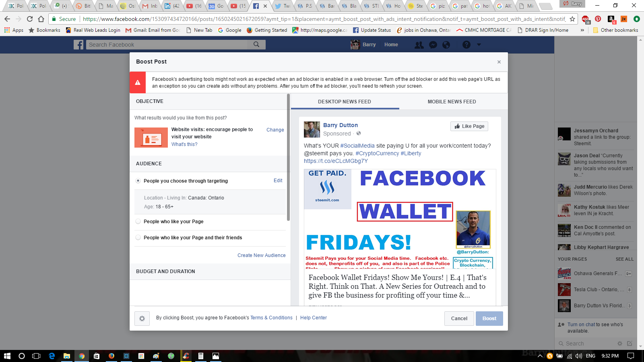Image resolution: width=644 pixels, height=362 pixels.
Task: Click the boost options panel scrollbar
Action: pos(288,157)
